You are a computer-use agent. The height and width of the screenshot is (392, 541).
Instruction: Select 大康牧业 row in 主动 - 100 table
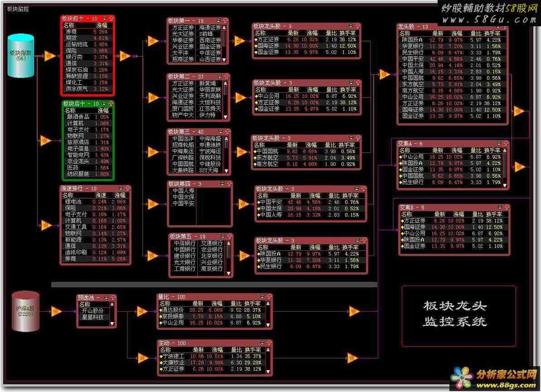[x=211, y=363]
